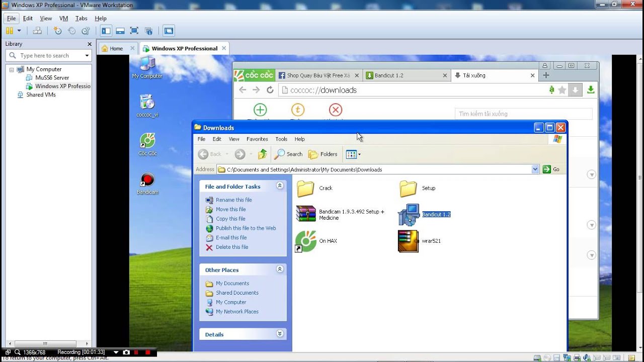The width and height of the screenshot is (644, 362).
Task: Click My Computer desktop icon
Action: pyautogui.click(x=147, y=67)
